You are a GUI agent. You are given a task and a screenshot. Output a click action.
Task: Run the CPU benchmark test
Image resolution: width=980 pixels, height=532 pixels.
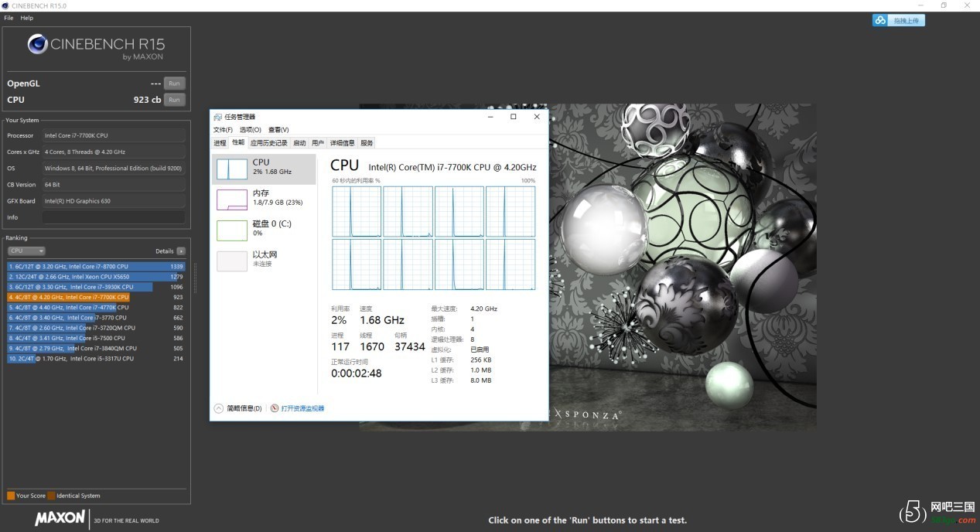coord(174,100)
